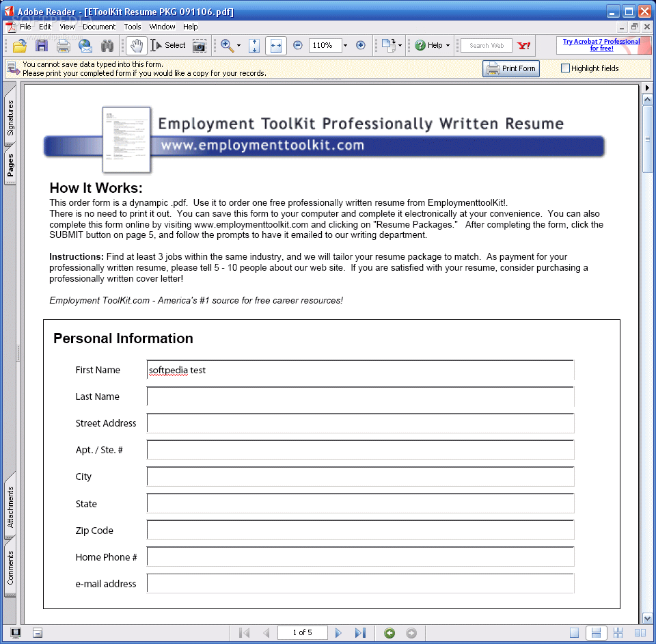Go to the next page

(338, 632)
